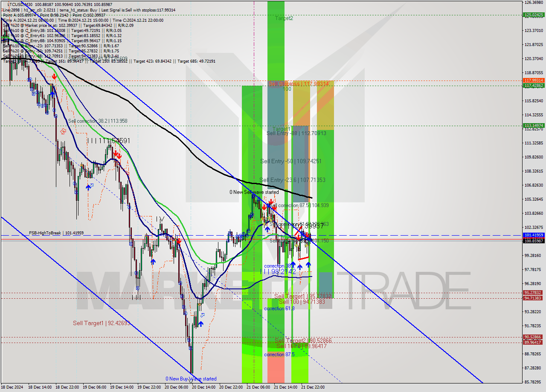Select the 'Sell Entry -88 | 112.70913' label
The image size is (546, 392).
pos(296,133)
